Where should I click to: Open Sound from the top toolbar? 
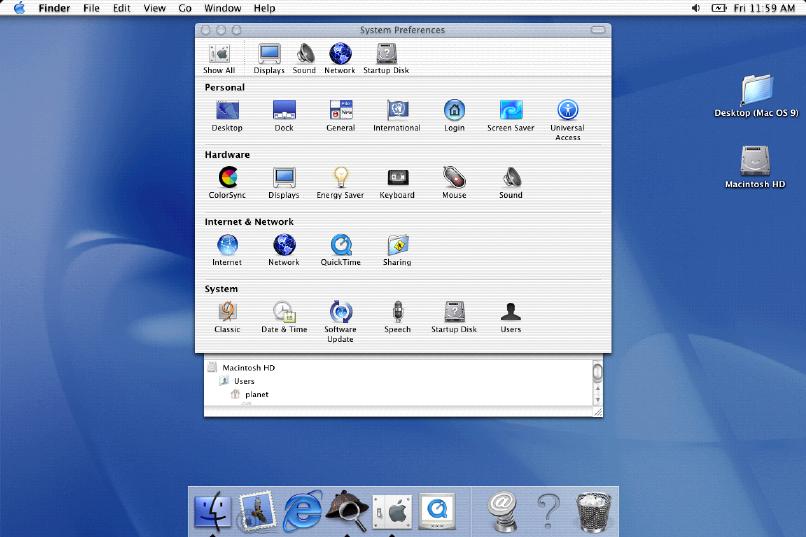click(304, 59)
